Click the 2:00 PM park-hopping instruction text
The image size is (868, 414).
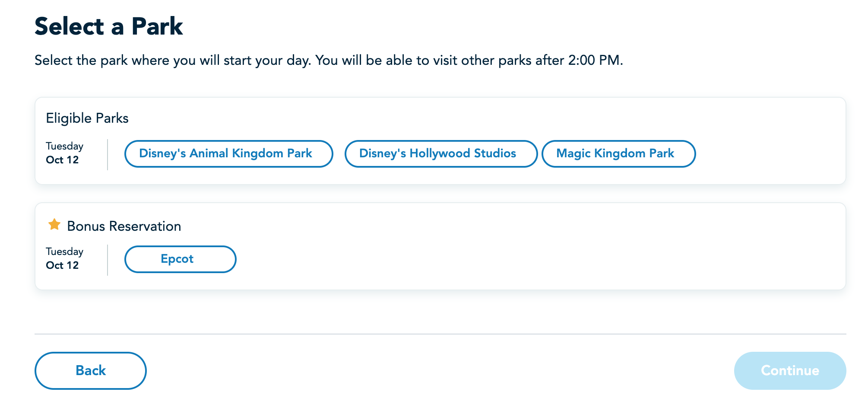[x=328, y=61]
